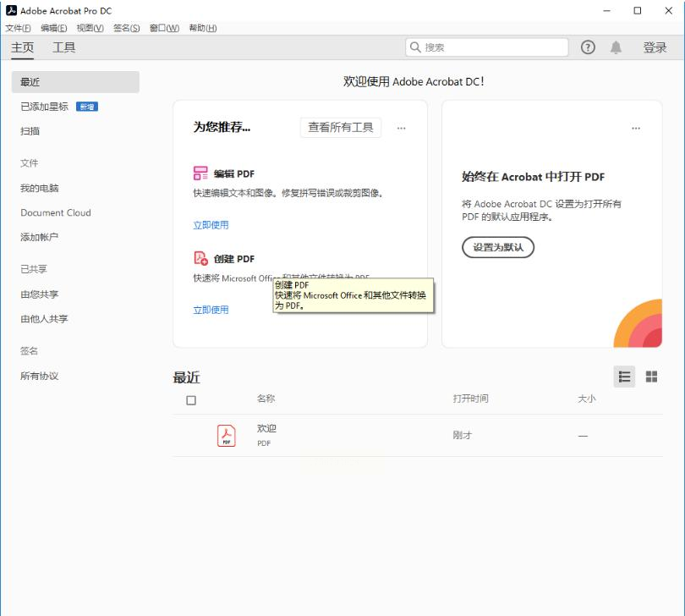Select 由您共享 in the sidebar
Viewport: 685px width, 616px height.
click(39, 294)
